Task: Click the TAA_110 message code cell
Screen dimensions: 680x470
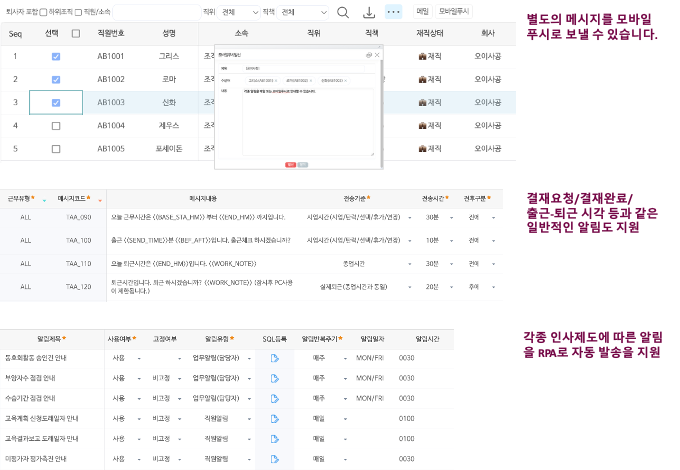Action: [78, 264]
